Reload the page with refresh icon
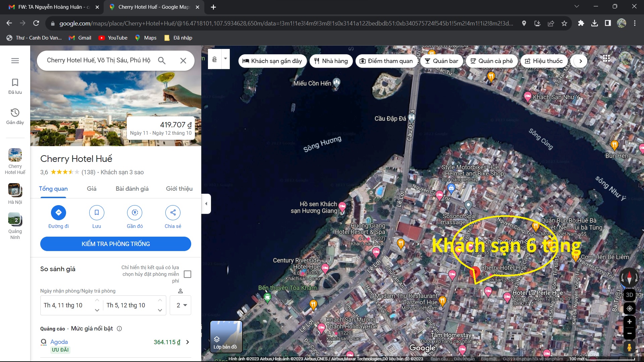The width and height of the screenshot is (644, 362). (36, 23)
